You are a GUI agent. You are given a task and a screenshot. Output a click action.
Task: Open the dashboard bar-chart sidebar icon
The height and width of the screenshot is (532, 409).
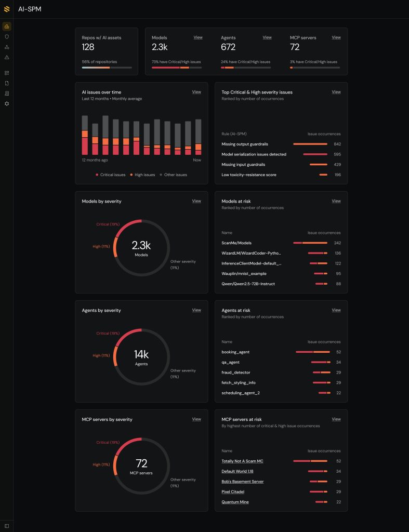(x=7, y=26)
